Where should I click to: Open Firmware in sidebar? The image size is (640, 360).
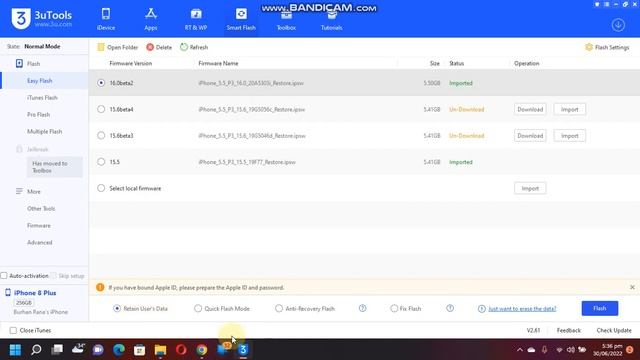pos(39,225)
